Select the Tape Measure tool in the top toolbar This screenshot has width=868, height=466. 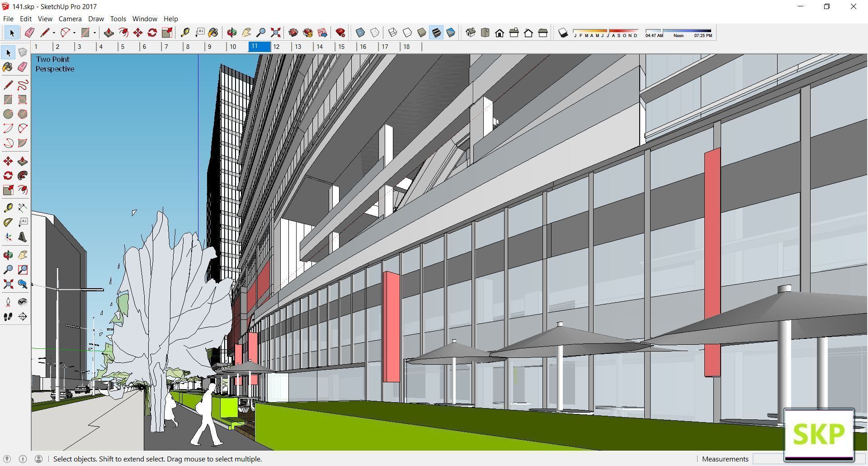point(184,33)
